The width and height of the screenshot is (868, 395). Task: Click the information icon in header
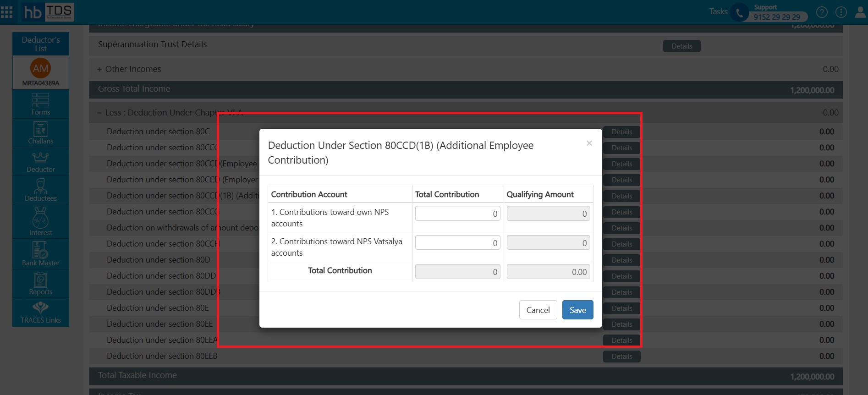(x=841, y=12)
